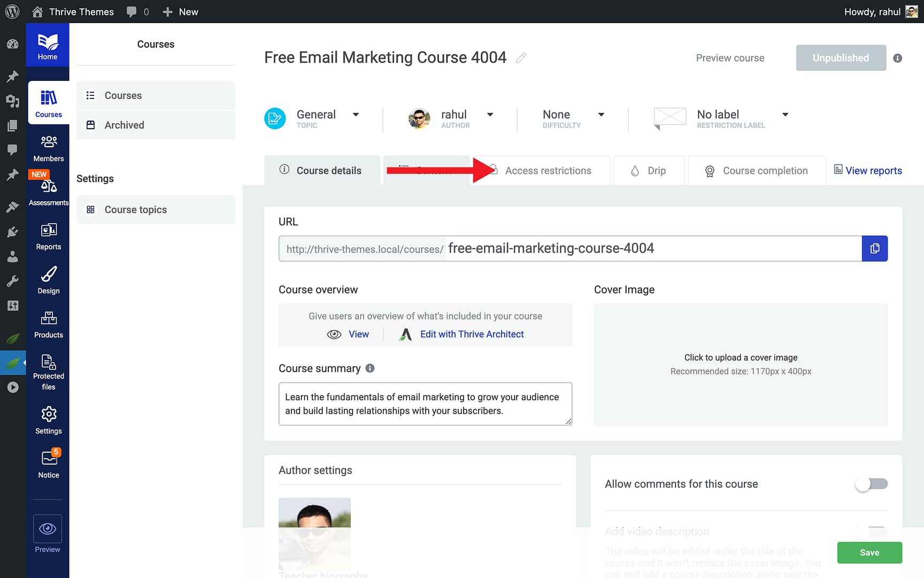924x578 pixels.
Task: Open Products in the sidebar
Action: click(x=48, y=324)
